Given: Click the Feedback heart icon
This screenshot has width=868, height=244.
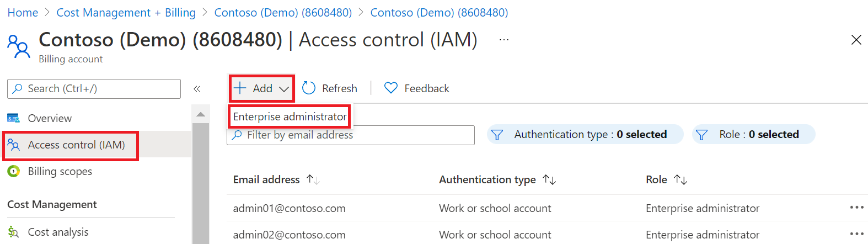Looking at the screenshot, I should 391,88.
